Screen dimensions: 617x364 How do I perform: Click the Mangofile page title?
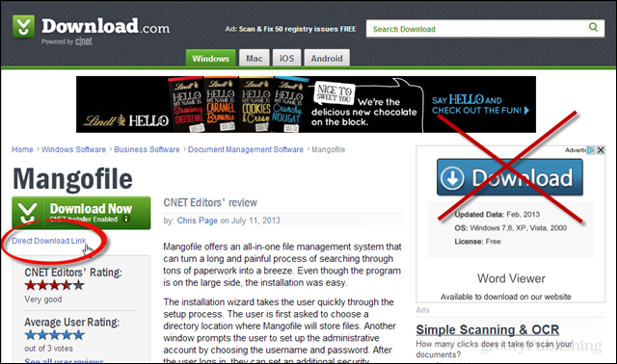[x=73, y=179]
